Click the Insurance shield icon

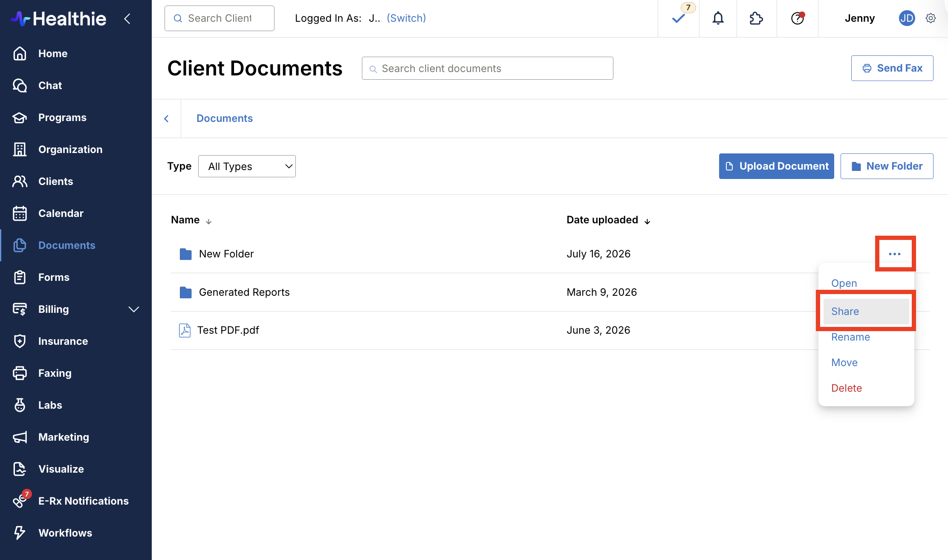click(20, 341)
